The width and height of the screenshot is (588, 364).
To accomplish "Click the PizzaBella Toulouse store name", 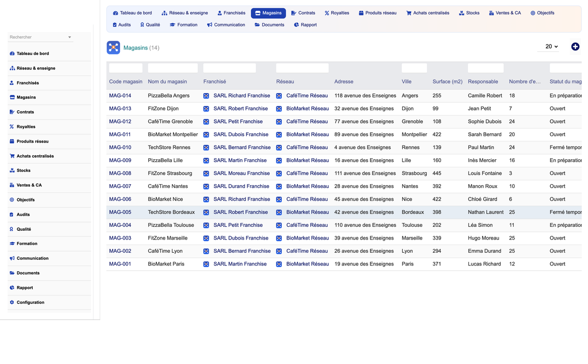I will 171,225.
